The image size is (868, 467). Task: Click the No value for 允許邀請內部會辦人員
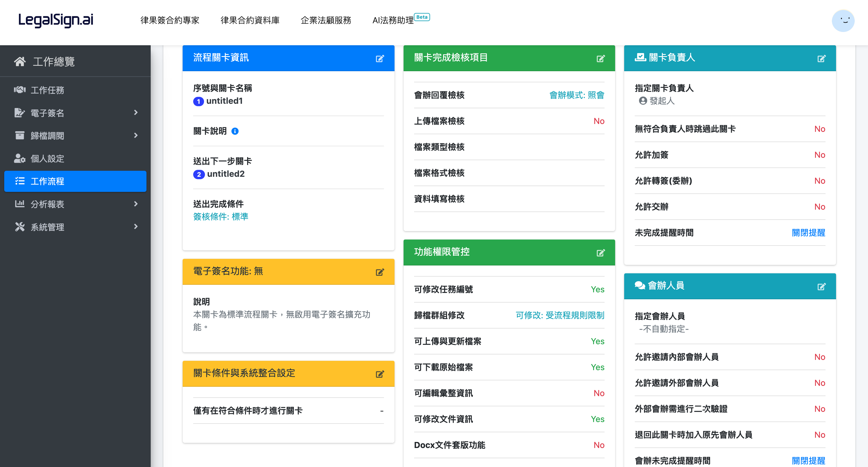click(x=819, y=357)
